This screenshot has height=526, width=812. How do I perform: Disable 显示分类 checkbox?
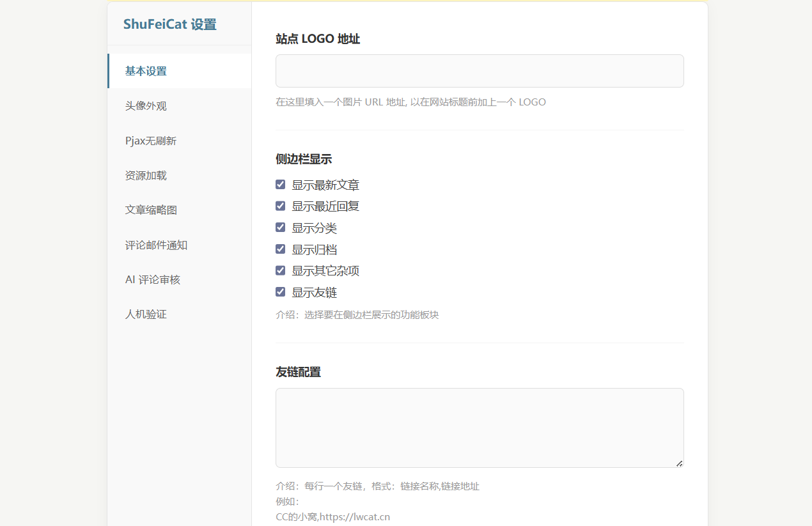pos(280,228)
